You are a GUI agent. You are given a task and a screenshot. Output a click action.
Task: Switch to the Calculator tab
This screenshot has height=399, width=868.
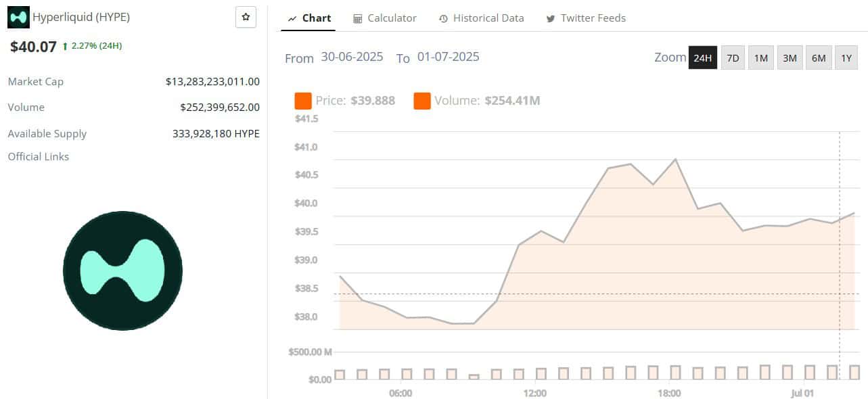point(385,18)
